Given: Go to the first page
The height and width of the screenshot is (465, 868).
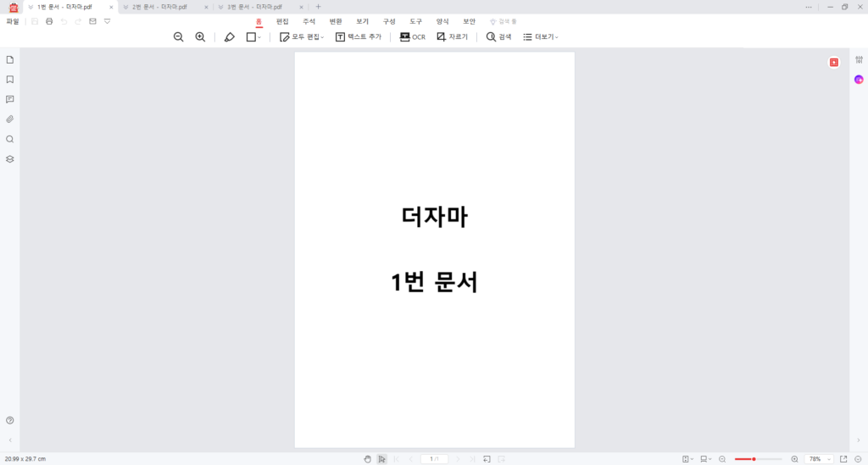Looking at the screenshot, I should tap(397, 459).
